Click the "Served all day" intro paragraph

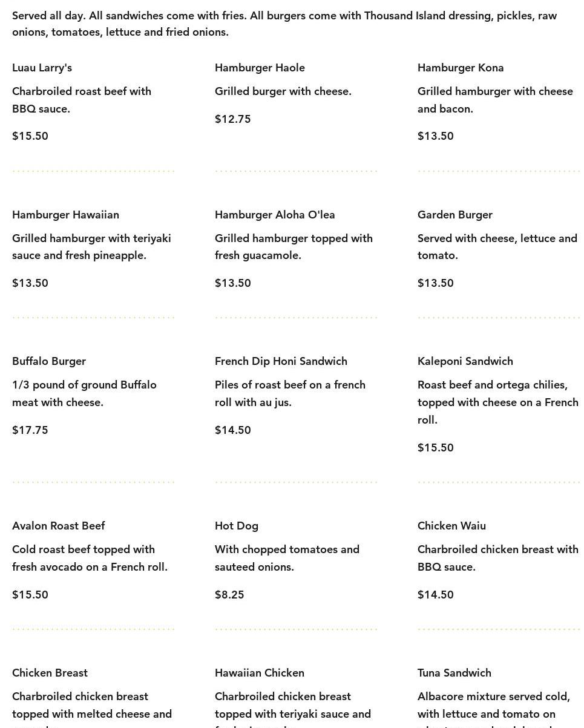(x=284, y=24)
